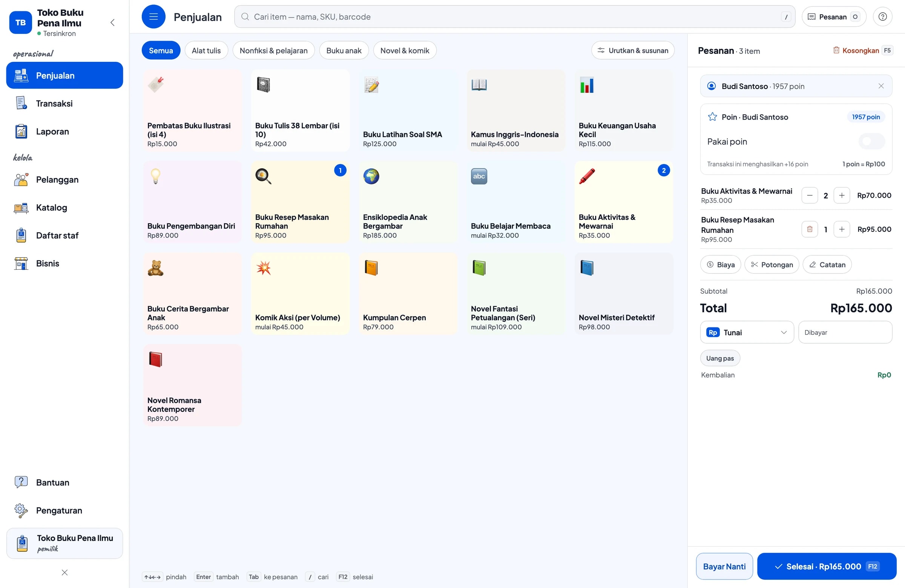Screen dimensions: 905x588
Task: Decrease Buku Aktivitas quantity with minus
Action: pyautogui.click(x=810, y=195)
